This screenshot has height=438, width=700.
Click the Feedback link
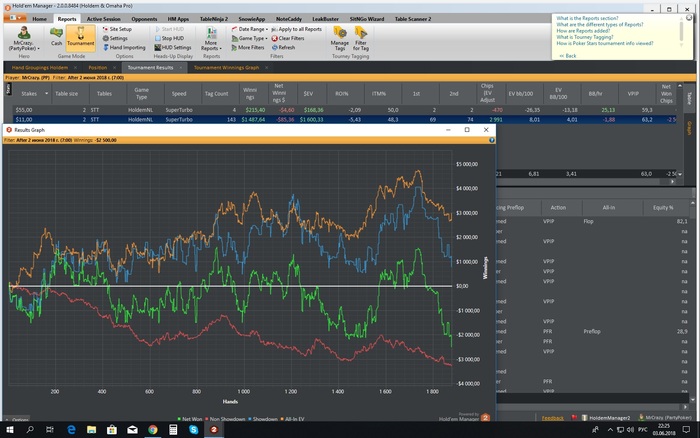[553, 418]
